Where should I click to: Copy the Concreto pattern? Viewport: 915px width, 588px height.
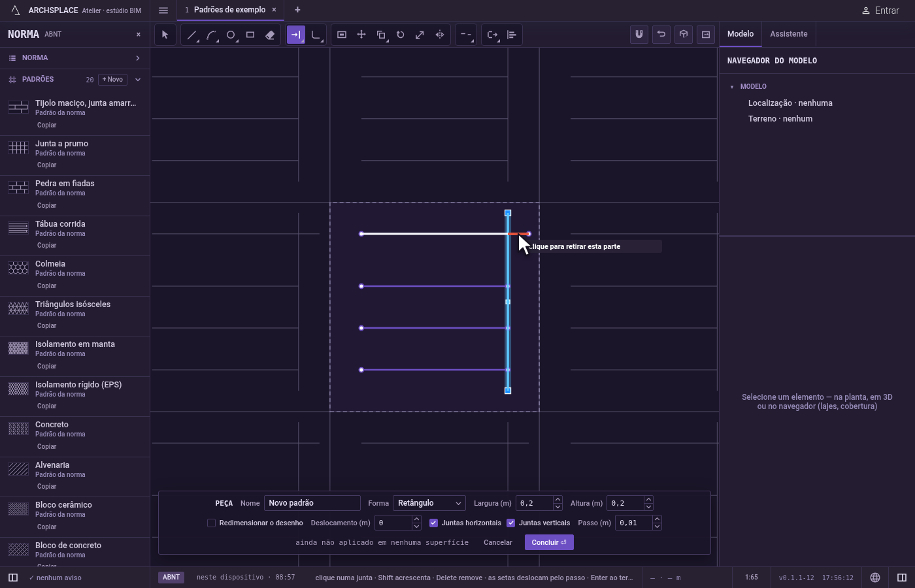47,447
